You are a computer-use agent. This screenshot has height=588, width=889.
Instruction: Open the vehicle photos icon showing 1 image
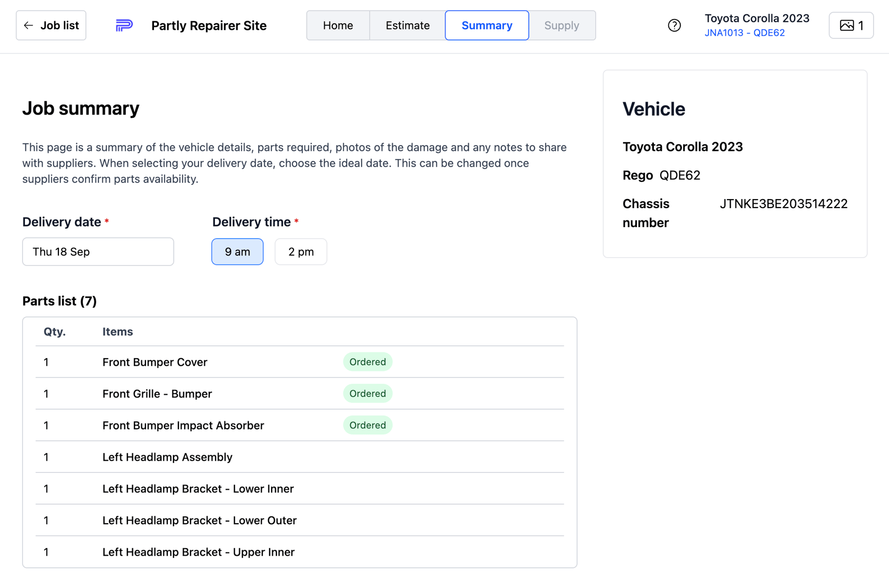pos(851,25)
